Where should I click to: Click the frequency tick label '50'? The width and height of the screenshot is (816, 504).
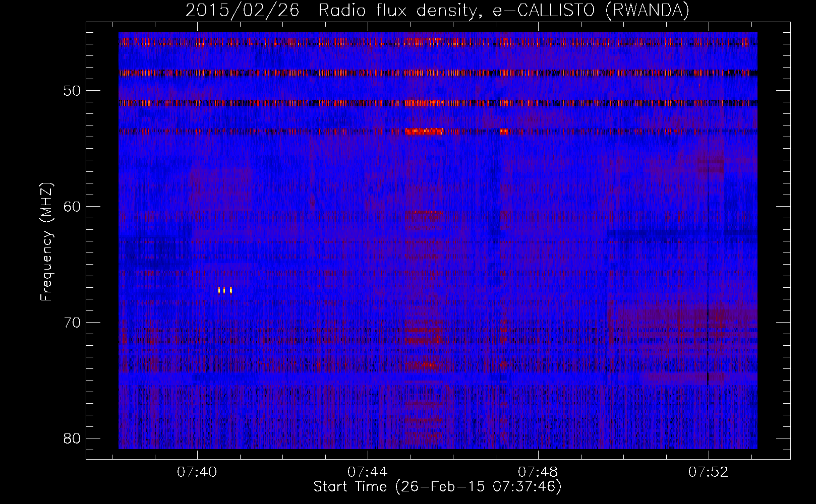click(73, 91)
